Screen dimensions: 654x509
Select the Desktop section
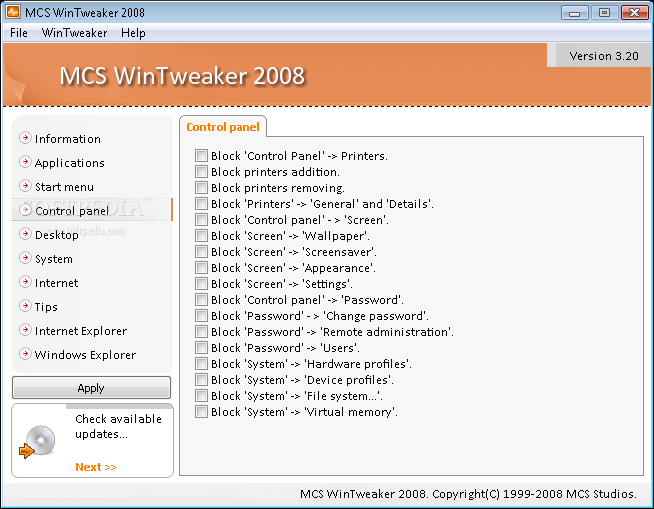click(57, 235)
